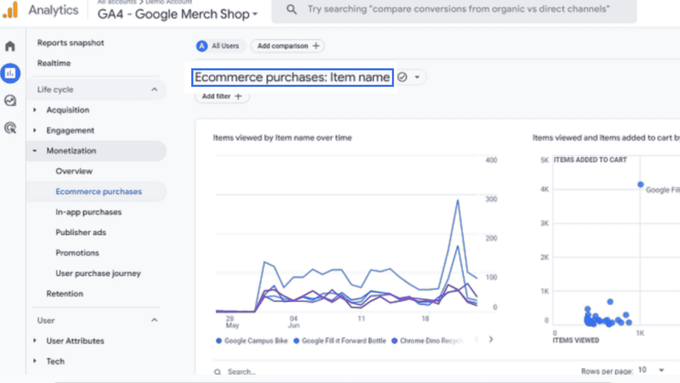Expand the Tech tree arrow
Viewport: 680px width, 383px height.
pos(35,361)
